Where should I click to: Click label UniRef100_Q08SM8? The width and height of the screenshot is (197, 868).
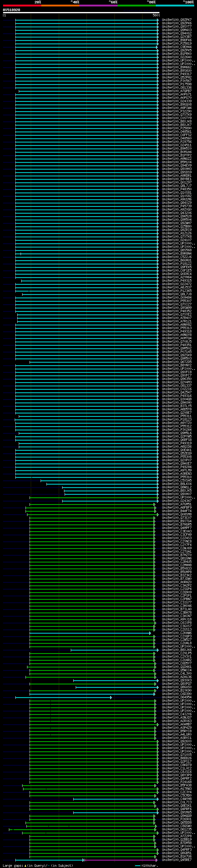click(177, 515)
